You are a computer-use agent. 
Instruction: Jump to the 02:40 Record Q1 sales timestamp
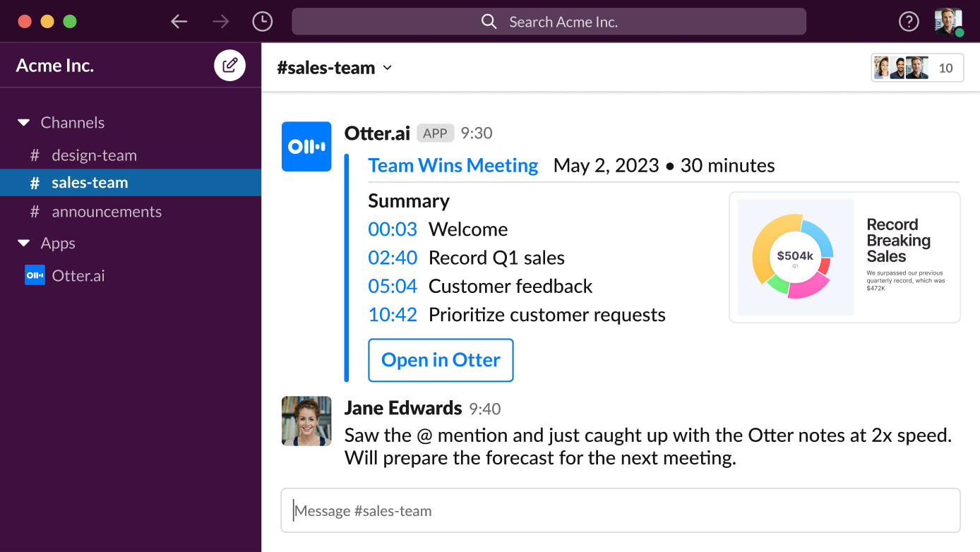click(x=393, y=257)
